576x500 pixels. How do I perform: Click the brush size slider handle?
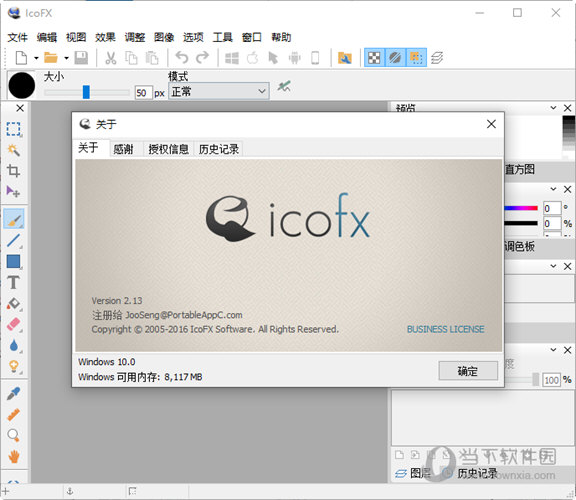(86, 92)
